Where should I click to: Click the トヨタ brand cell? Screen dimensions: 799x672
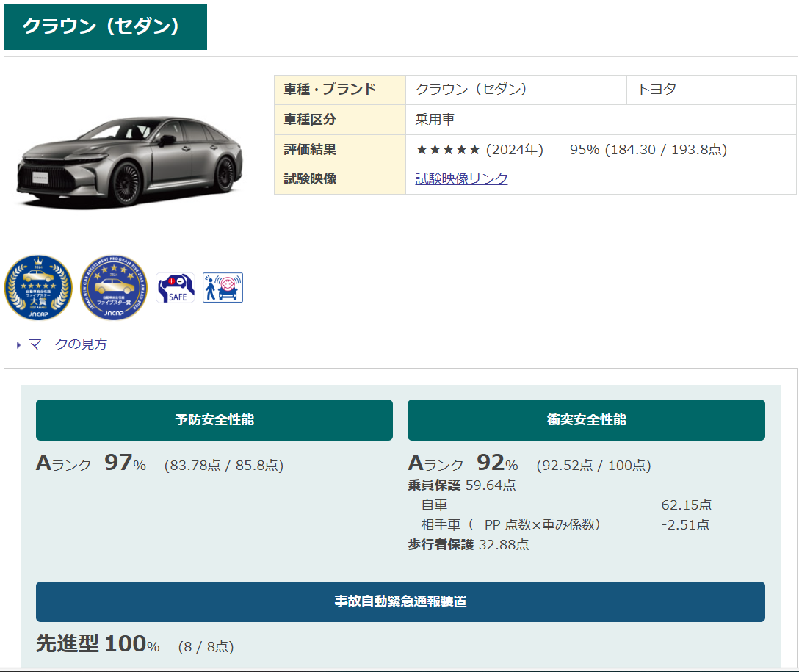[x=712, y=90]
